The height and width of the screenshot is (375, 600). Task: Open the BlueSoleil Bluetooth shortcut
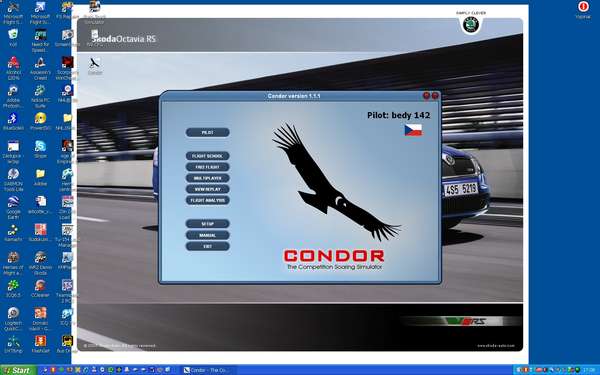13,121
